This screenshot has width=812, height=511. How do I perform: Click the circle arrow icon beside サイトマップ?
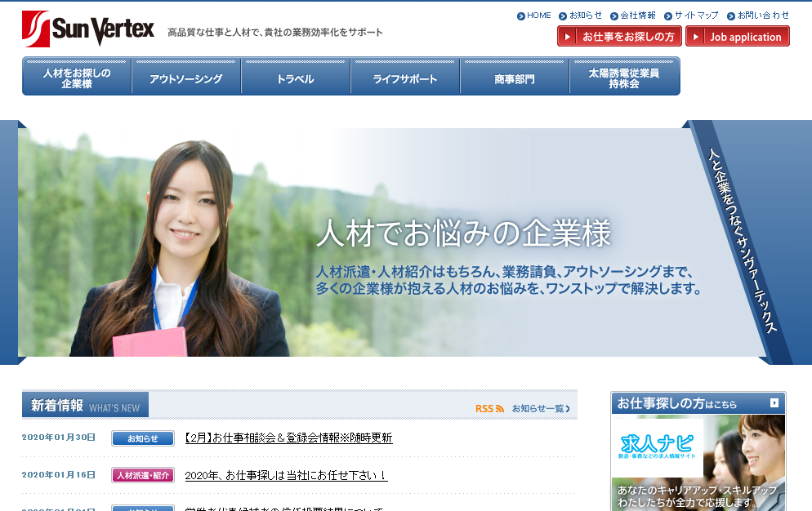point(668,16)
